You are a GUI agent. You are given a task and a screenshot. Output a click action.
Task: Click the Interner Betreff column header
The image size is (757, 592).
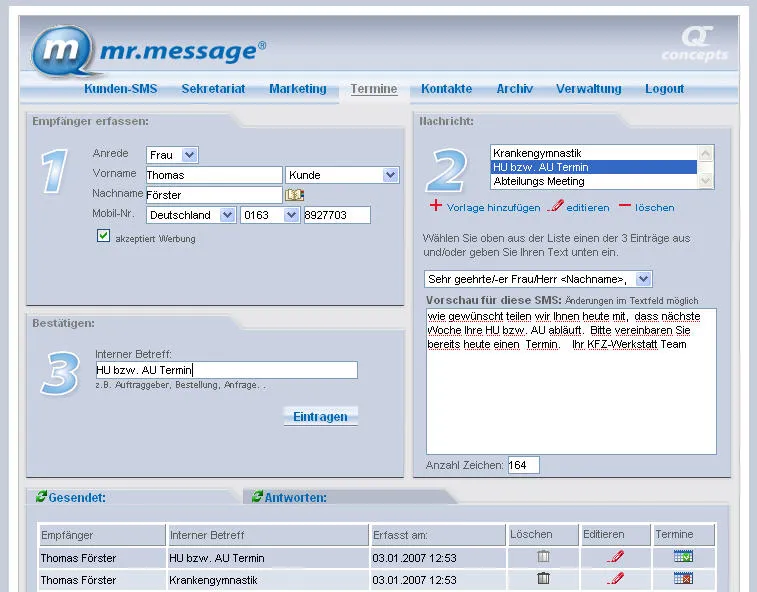coord(268,535)
